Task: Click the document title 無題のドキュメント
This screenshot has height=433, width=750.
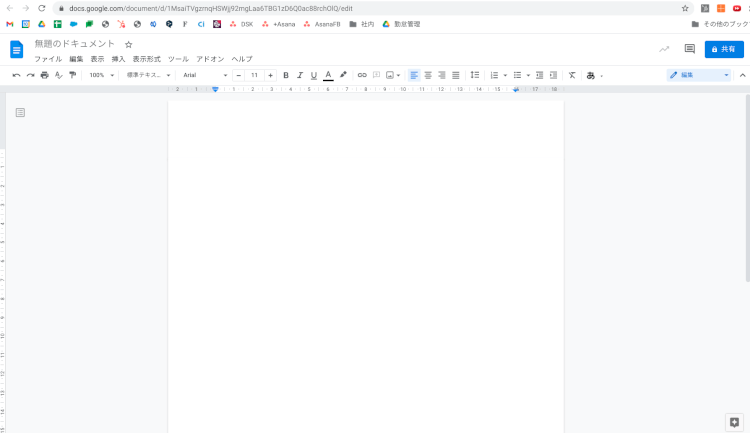Action: 75,44
